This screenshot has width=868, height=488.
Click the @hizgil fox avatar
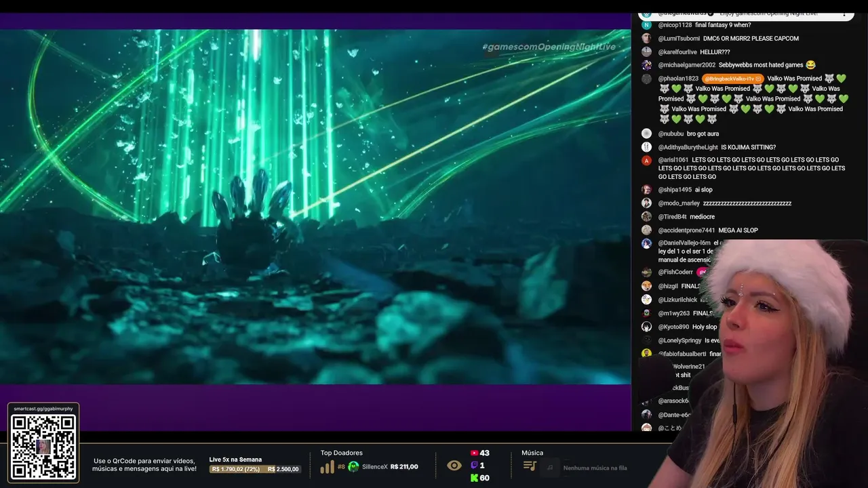[646, 286]
